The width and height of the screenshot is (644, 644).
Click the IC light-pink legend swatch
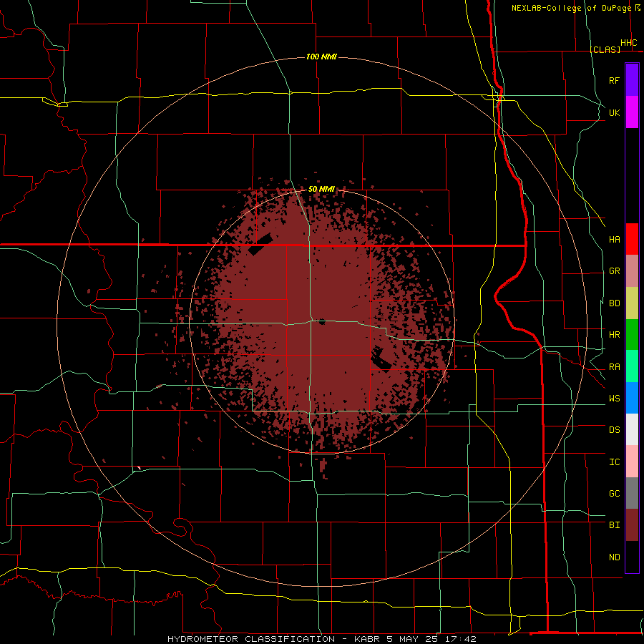[632, 462]
